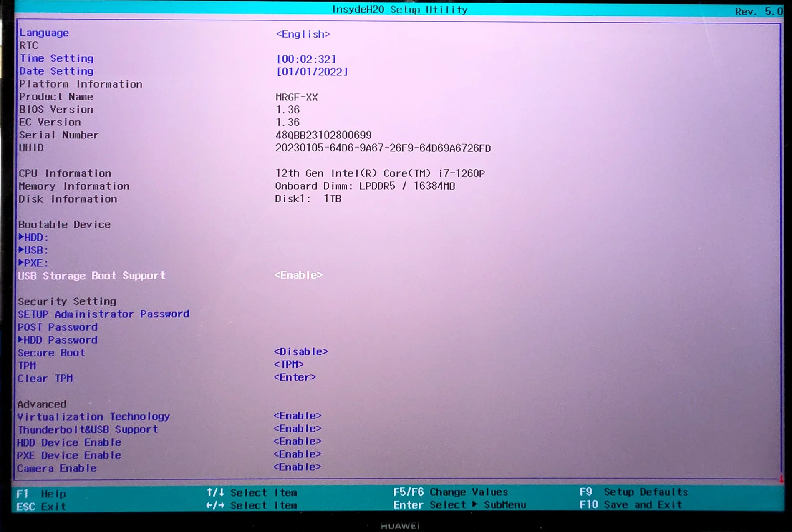Screen dimensions: 792x532
Task: Open the Language <English> selector
Action: (x=303, y=34)
